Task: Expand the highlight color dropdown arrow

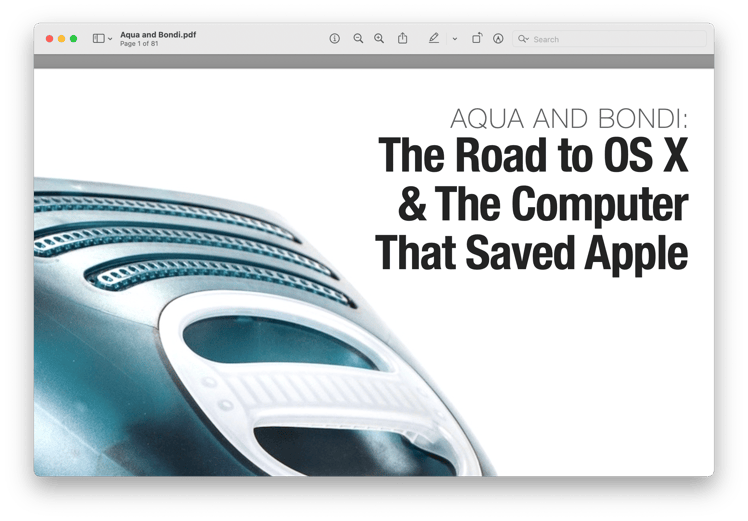Action: click(455, 39)
